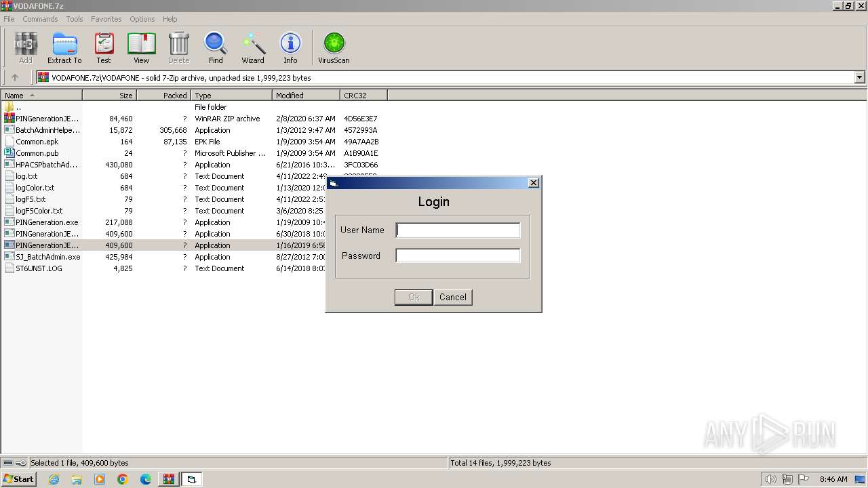Screen dimensions: 868x488
Task: Sort by the Name column header
Action: pos(41,96)
